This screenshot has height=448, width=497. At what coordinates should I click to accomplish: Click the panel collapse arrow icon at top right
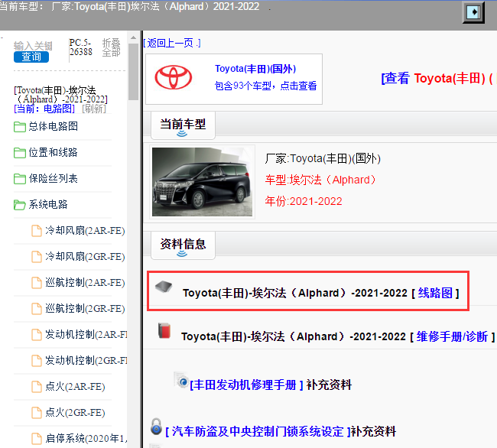tap(473, 12)
